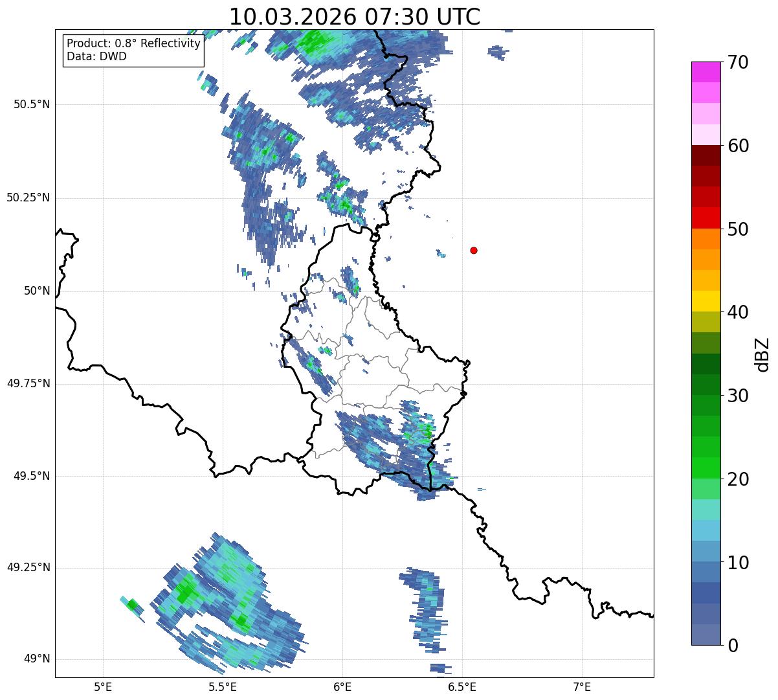The image size is (778, 700).
Task: Click the cyan colorbar segment above 10
Action: (706, 530)
